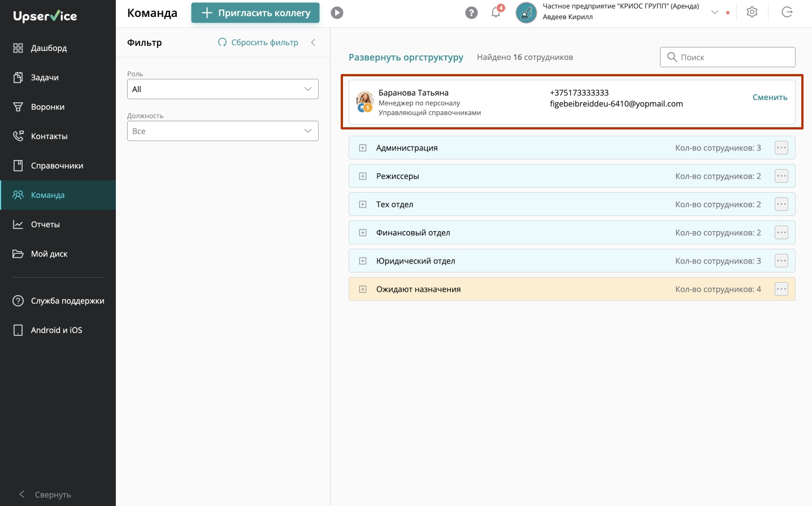
Task: Click phone number +375173333333
Action: click(579, 93)
